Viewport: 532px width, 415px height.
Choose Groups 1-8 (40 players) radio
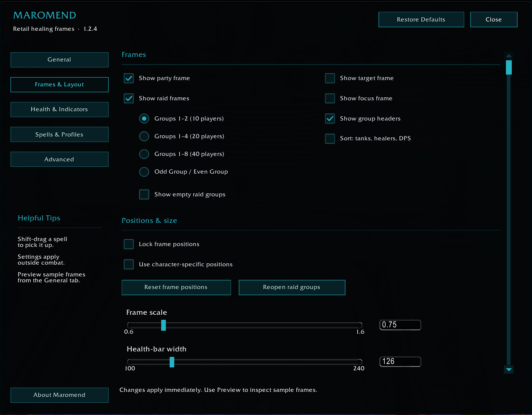(144, 154)
